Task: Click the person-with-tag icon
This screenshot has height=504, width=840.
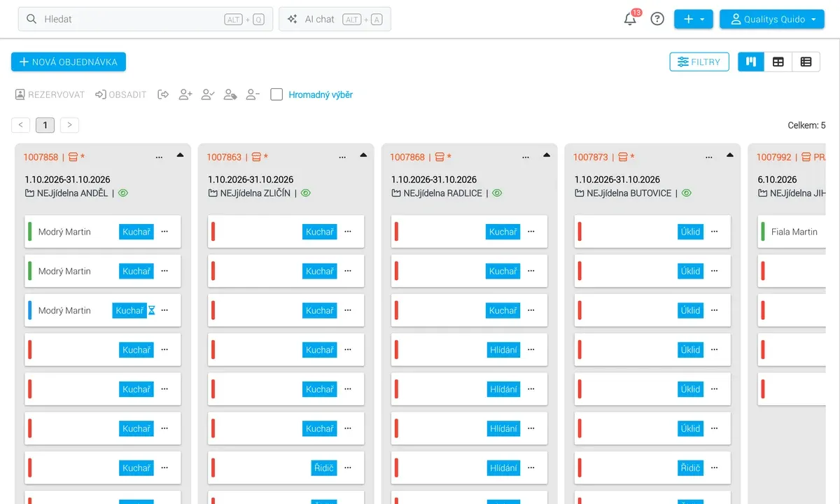Action: click(230, 94)
